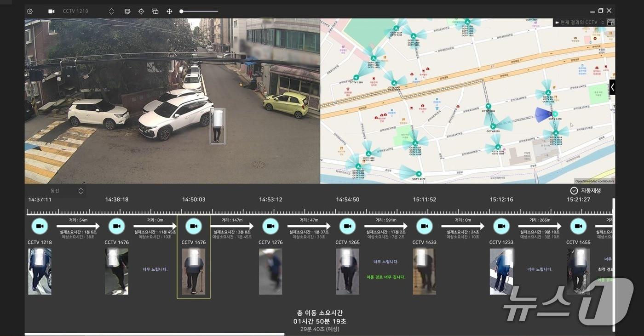Image resolution: width=644 pixels, height=336 pixels.
Task: Click the CCTV 1433 label text in the timeline
Action: [x=424, y=242]
